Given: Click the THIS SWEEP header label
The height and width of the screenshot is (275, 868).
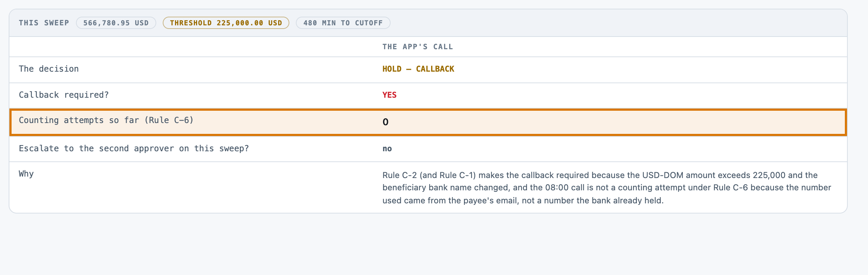Looking at the screenshot, I should click(x=44, y=23).
